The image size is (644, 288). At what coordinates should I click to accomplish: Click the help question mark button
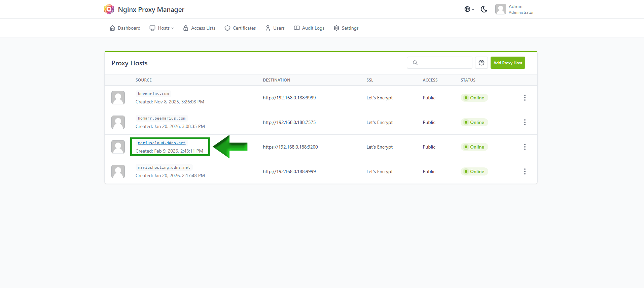coord(481,63)
